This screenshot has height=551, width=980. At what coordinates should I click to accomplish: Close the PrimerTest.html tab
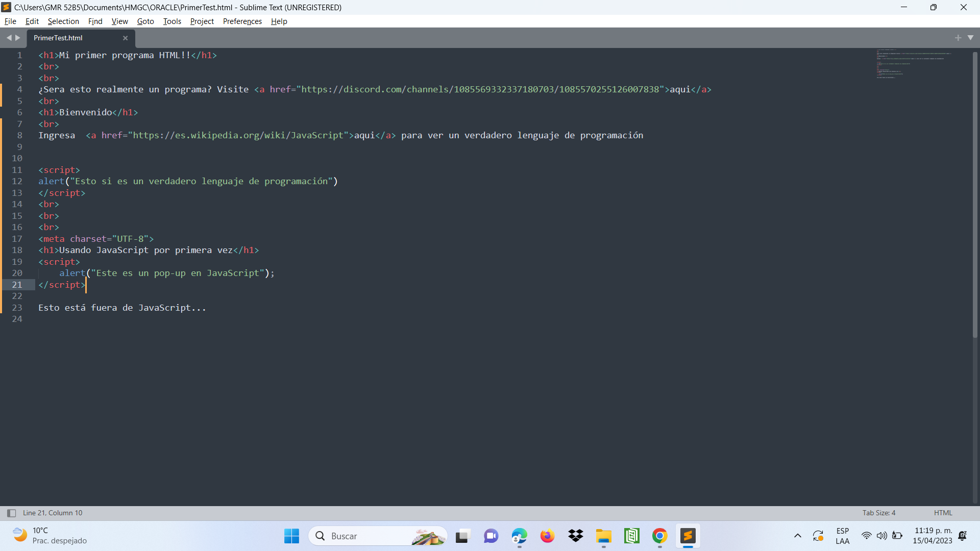coord(125,38)
